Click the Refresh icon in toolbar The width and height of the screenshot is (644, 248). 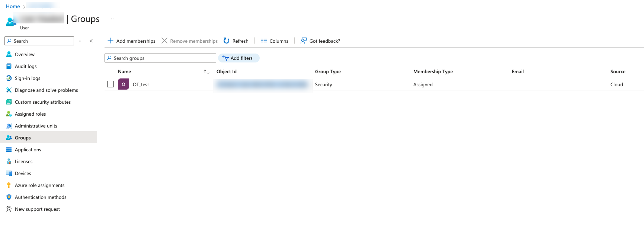pos(226,41)
